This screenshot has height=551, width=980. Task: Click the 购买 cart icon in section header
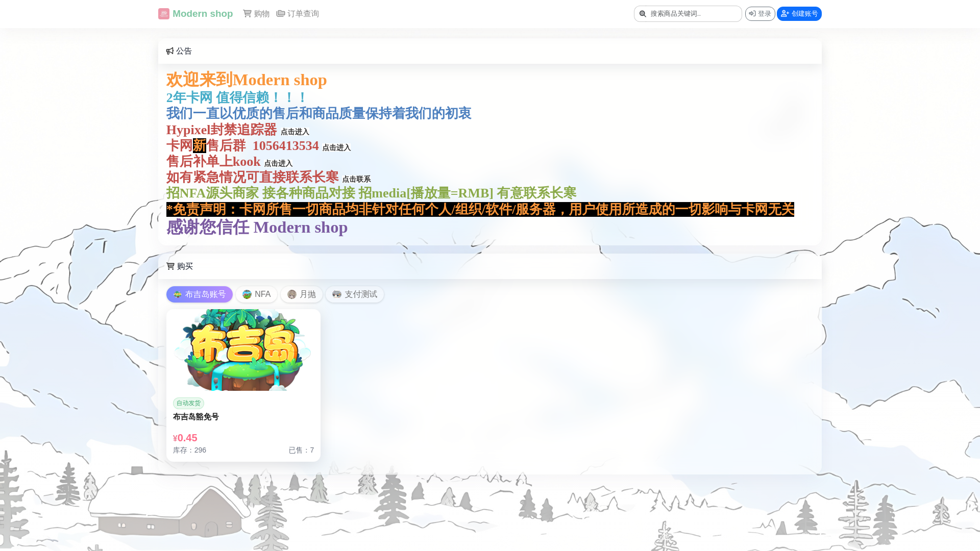170,266
